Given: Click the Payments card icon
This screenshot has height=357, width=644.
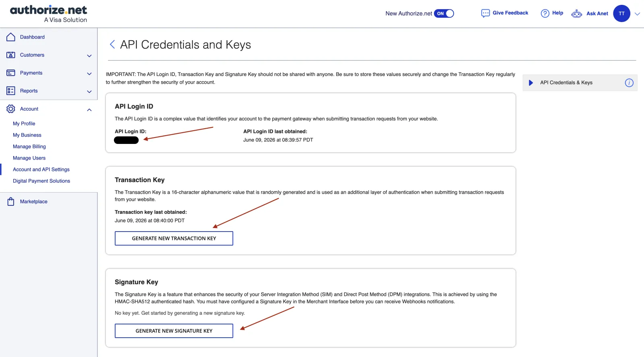Looking at the screenshot, I should pyautogui.click(x=11, y=73).
